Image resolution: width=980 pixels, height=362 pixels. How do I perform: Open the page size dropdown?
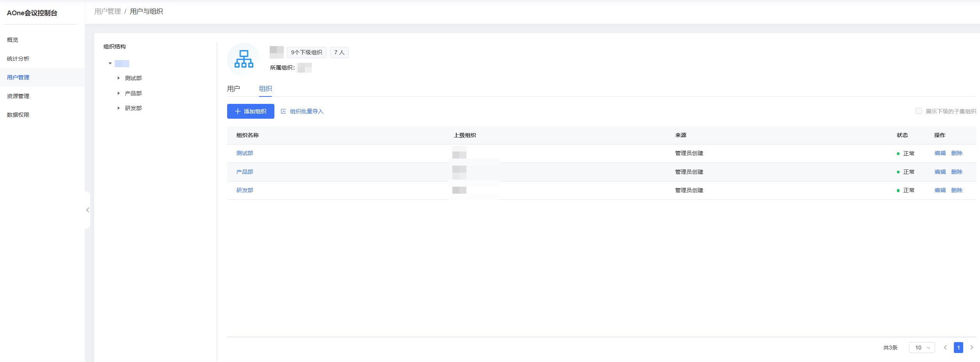(922, 348)
